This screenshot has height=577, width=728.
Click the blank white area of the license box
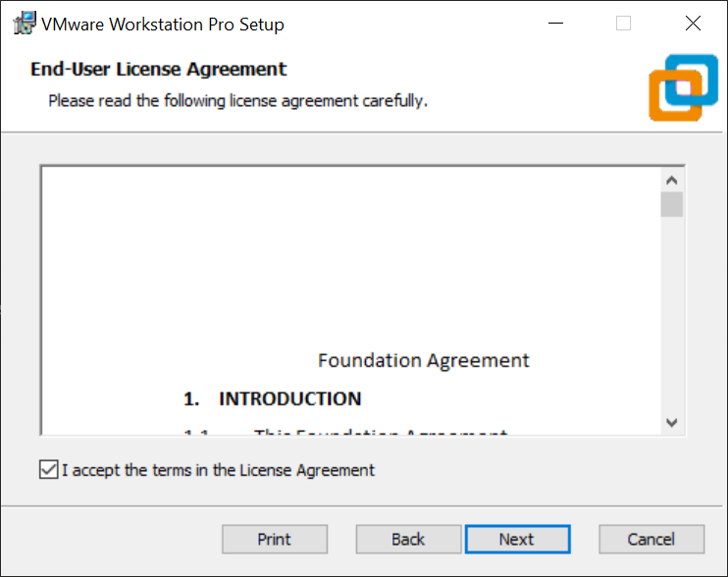coord(350,255)
